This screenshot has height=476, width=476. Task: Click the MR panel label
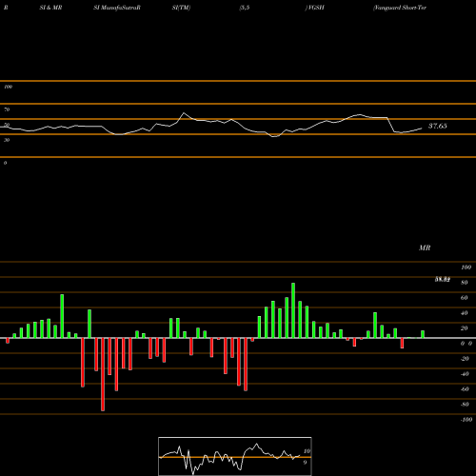[425, 248]
